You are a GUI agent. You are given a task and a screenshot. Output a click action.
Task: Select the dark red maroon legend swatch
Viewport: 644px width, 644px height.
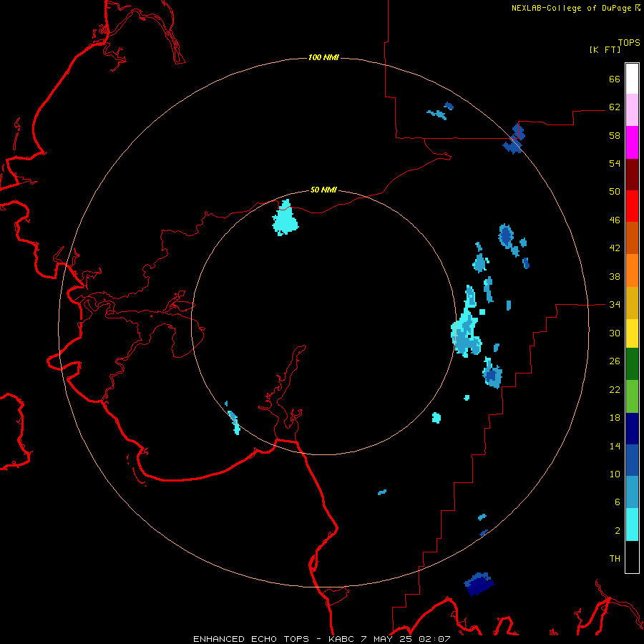(x=632, y=174)
